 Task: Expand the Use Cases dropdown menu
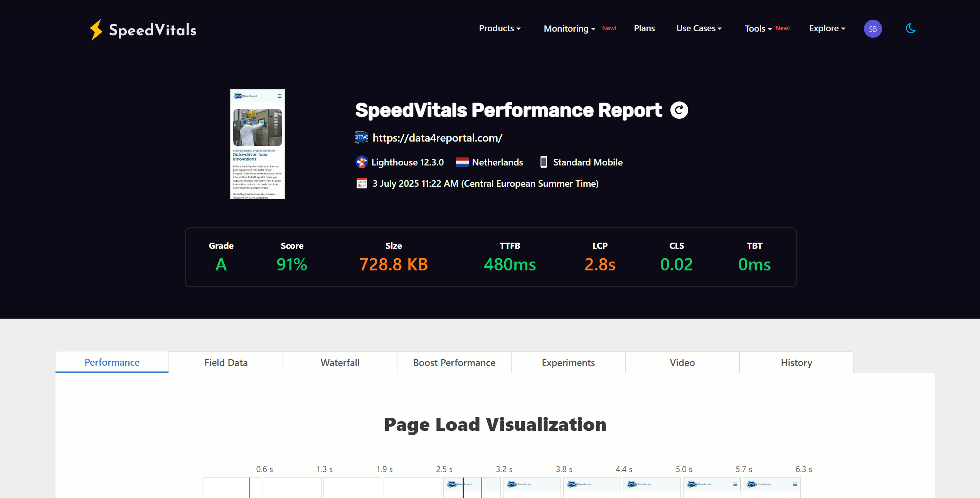coord(699,28)
